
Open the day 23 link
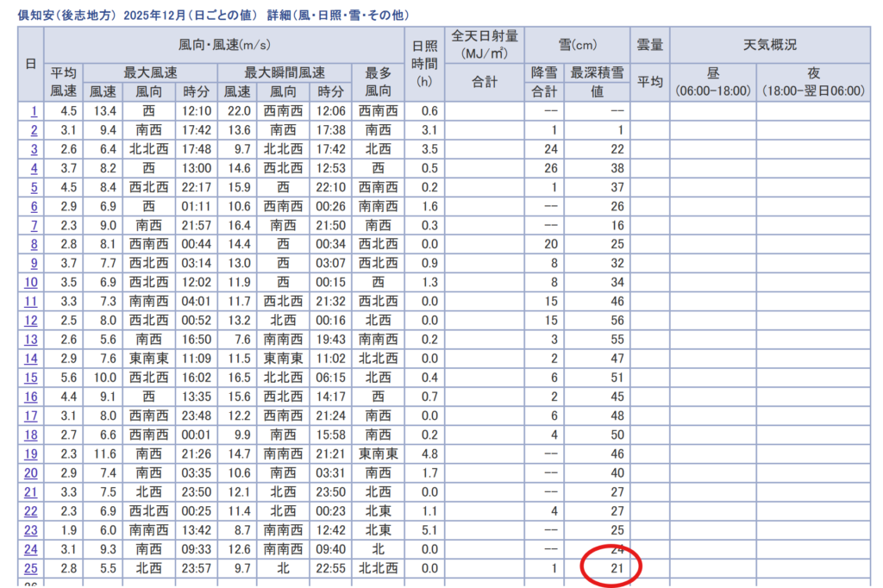click(31, 529)
